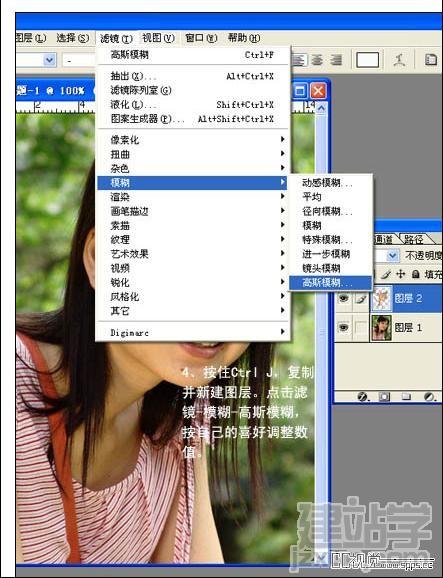Click the lock position cross icon

pos(400,274)
